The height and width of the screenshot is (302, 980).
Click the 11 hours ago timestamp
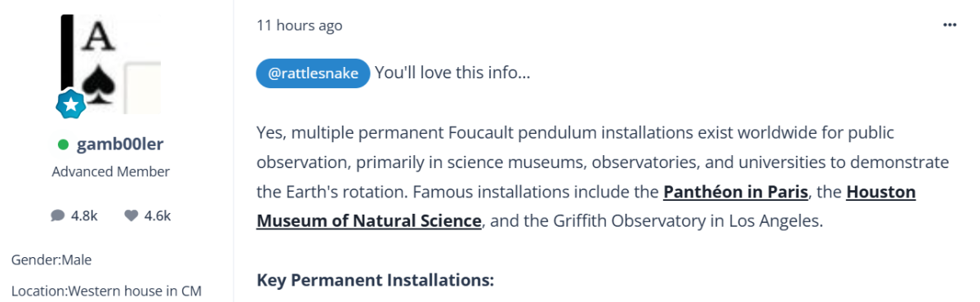click(x=300, y=25)
